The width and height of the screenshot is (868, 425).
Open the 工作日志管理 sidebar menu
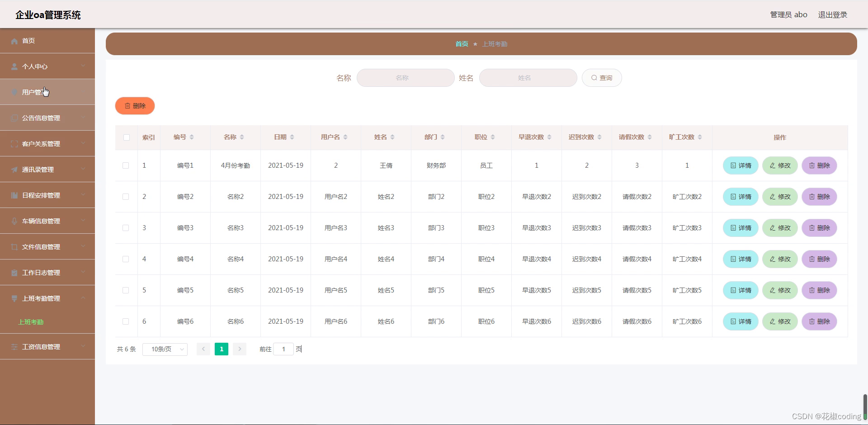coord(47,273)
